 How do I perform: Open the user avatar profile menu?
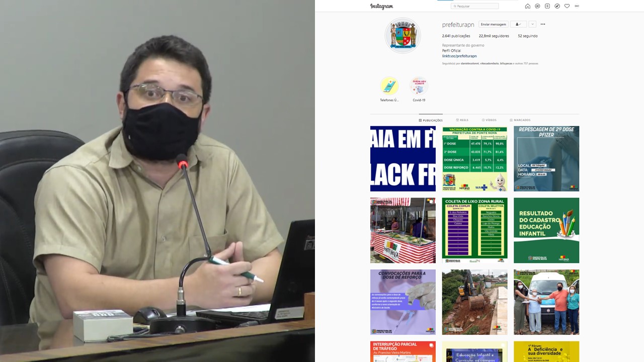click(x=577, y=6)
